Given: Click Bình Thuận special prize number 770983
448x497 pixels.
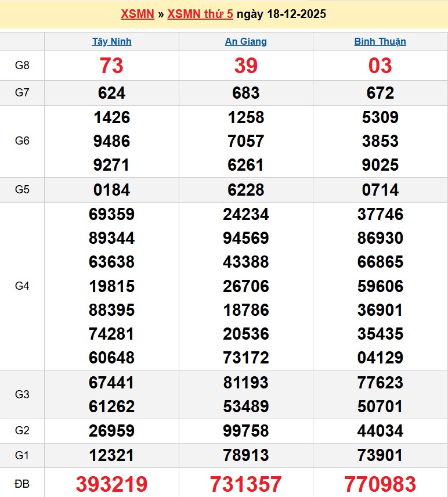Looking at the screenshot, I should coord(380,484).
